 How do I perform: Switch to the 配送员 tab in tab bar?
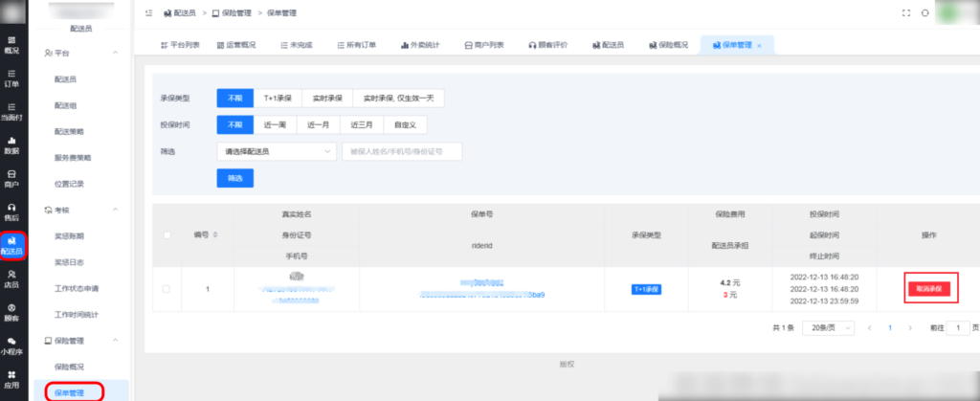coord(608,45)
